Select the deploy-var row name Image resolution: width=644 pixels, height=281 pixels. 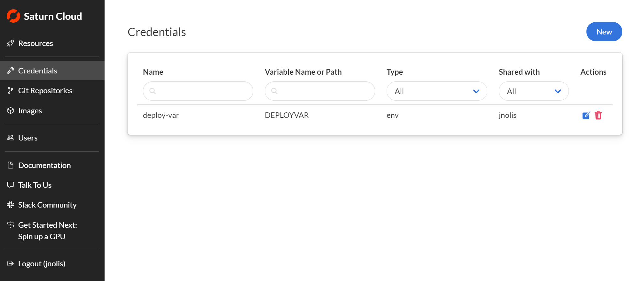[161, 115]
